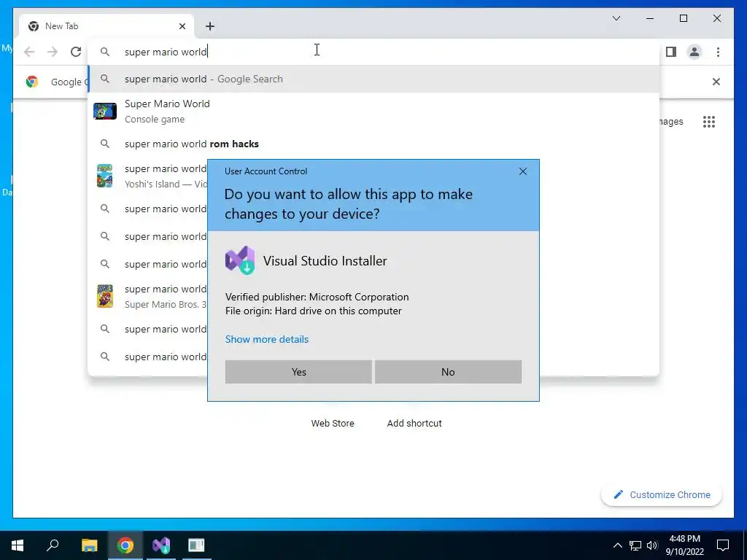The height and width of the screenshot is (560, 747).
Task: Open Windows notification center
Action: [x=723, y=545]
